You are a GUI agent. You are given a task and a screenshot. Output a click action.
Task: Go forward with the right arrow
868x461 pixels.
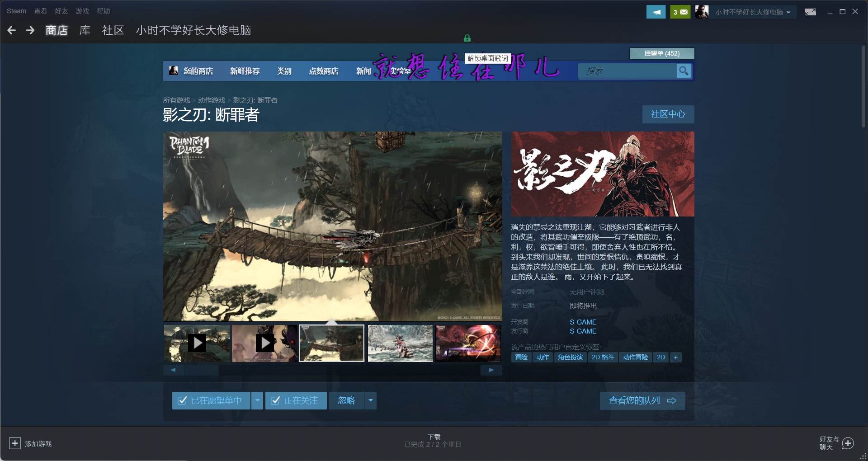[x=30, y=30]
